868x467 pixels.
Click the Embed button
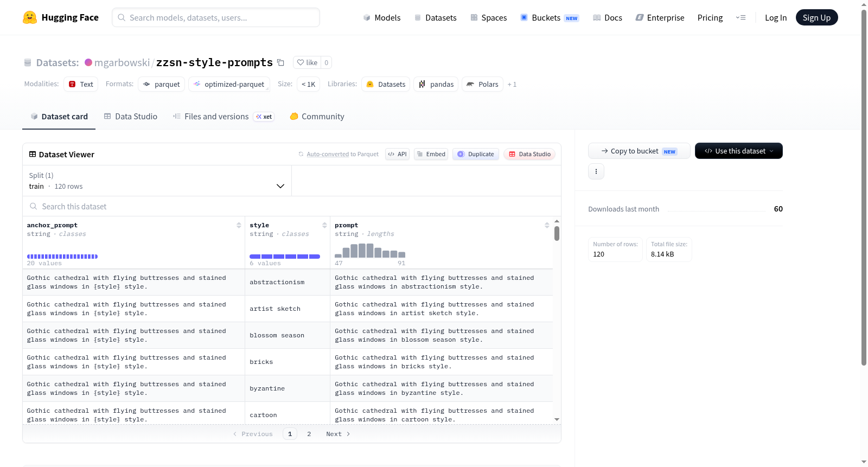[431, 154]
